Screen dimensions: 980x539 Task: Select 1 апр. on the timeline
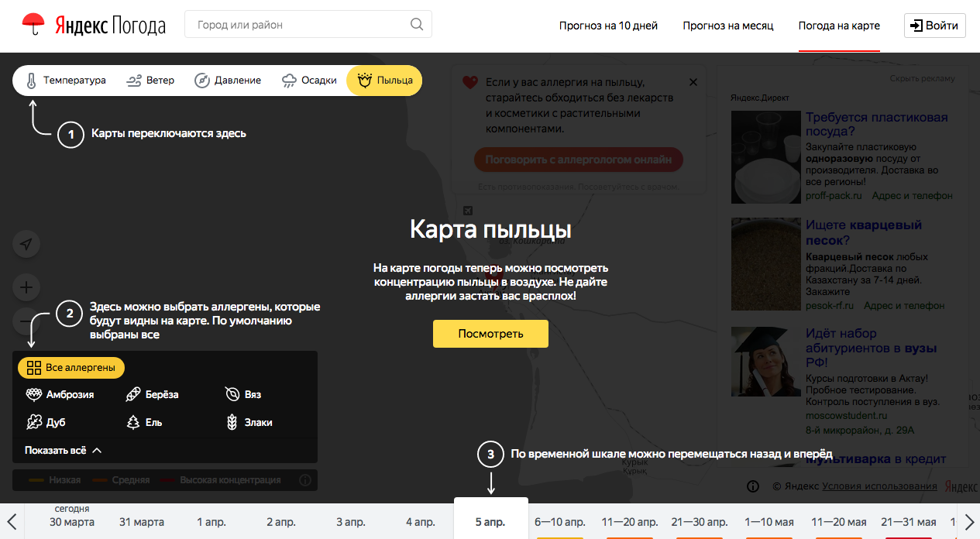pyautogui.click(x=211, y=521)
